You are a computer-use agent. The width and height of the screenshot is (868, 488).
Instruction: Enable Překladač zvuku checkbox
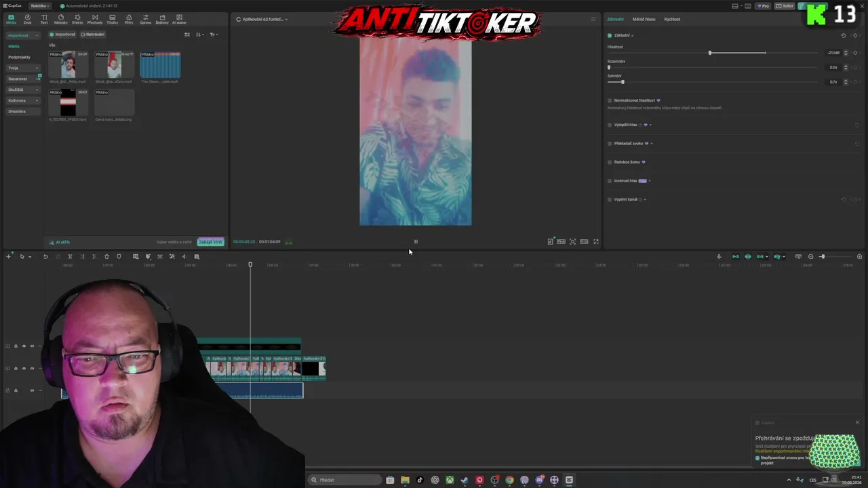(x=610, y=144)
